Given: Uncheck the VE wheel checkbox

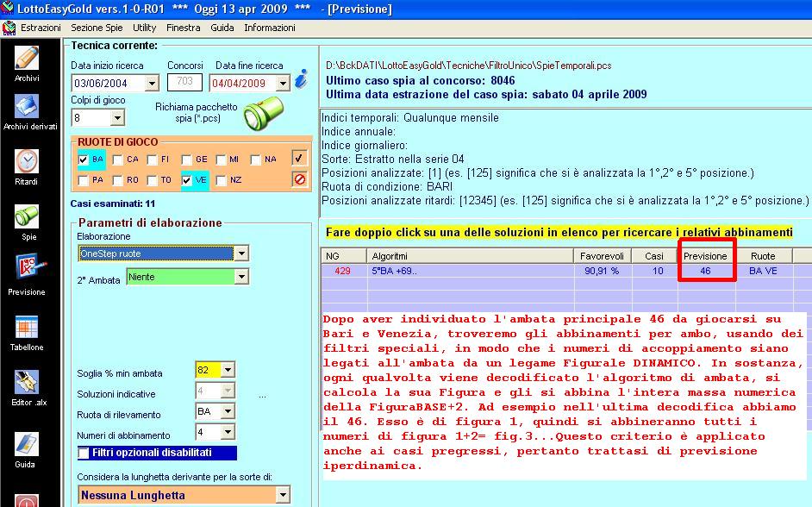Looking at the screenshot, I should tap(186, 180).
